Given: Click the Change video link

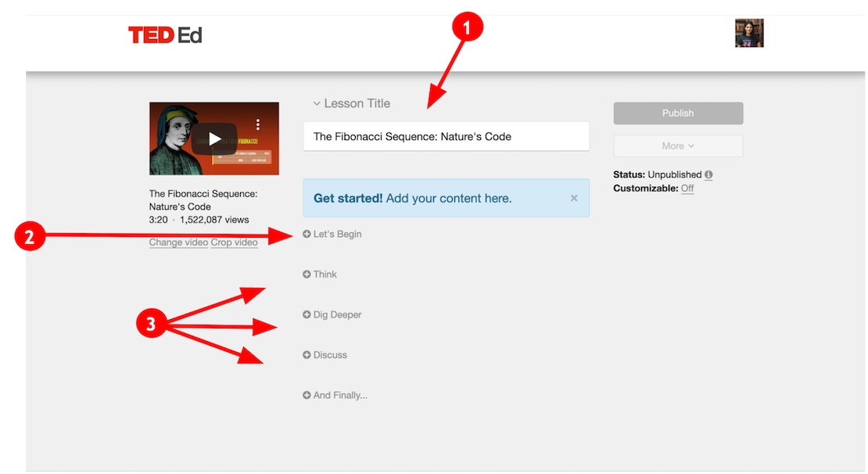Looking at the screenshot, I should point(178,242).
